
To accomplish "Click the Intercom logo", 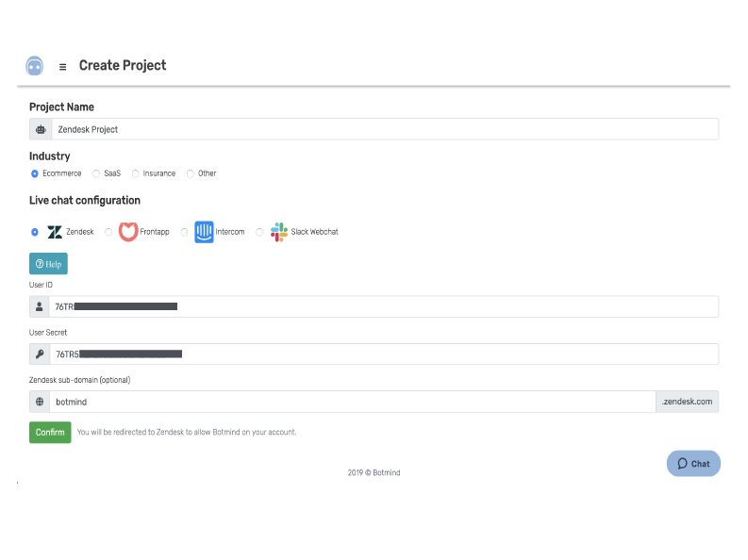I will [204, 232].
